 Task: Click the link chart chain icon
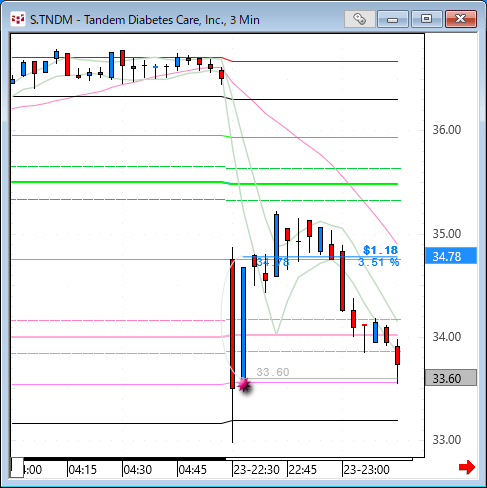click(359, 19)
